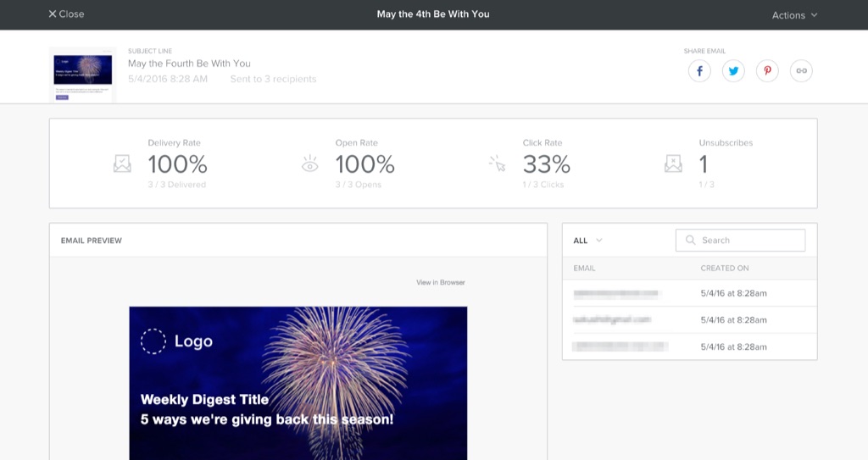Click the 100% Delivery Rate value
The image size is (868, 460).
pyautogui.click(x=177, y=164)
